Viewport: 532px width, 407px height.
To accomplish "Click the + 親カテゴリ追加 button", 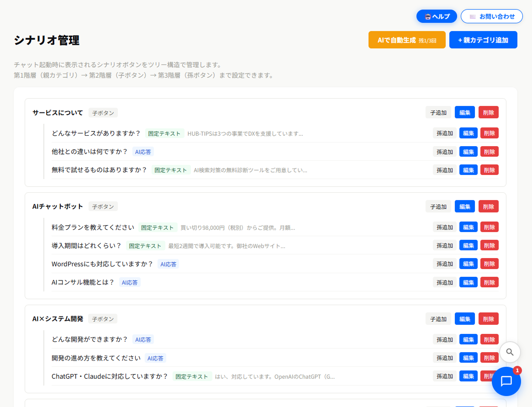I will click(483, 40).
